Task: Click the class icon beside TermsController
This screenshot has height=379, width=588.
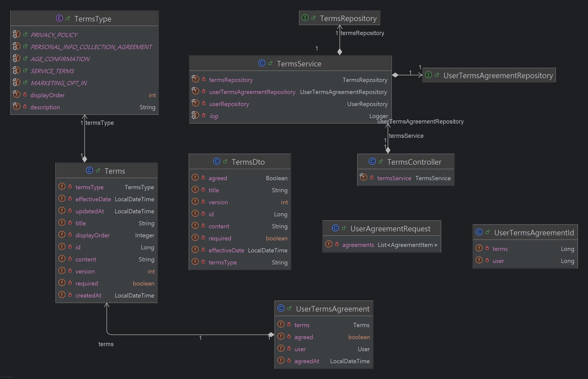Action: (372, 161)
